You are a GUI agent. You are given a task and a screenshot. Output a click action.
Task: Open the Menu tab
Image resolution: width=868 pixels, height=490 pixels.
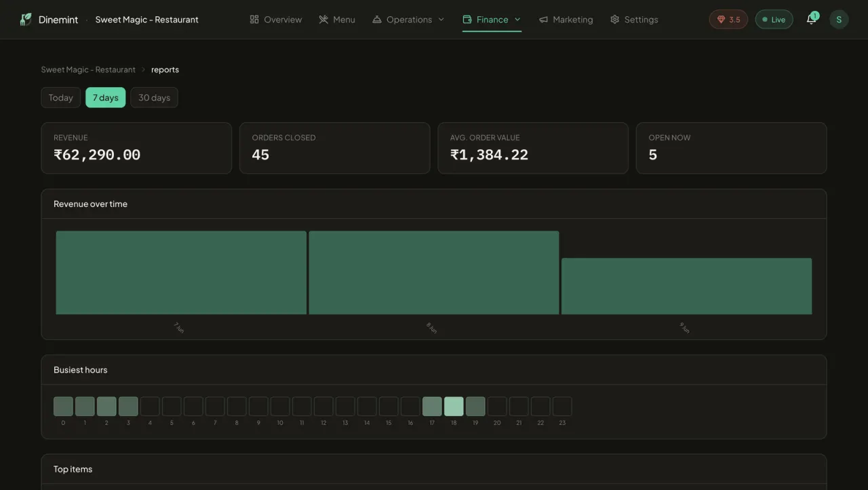(337, 20)
